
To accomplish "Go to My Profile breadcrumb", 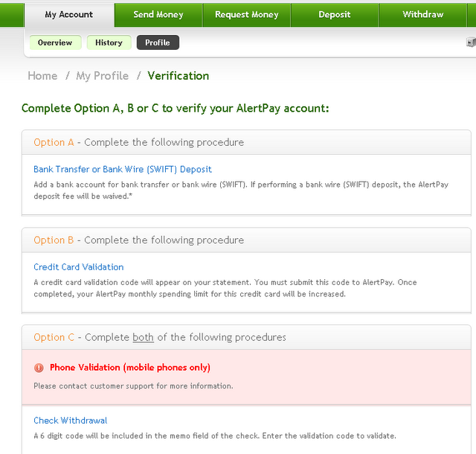I will coord(103,76).
